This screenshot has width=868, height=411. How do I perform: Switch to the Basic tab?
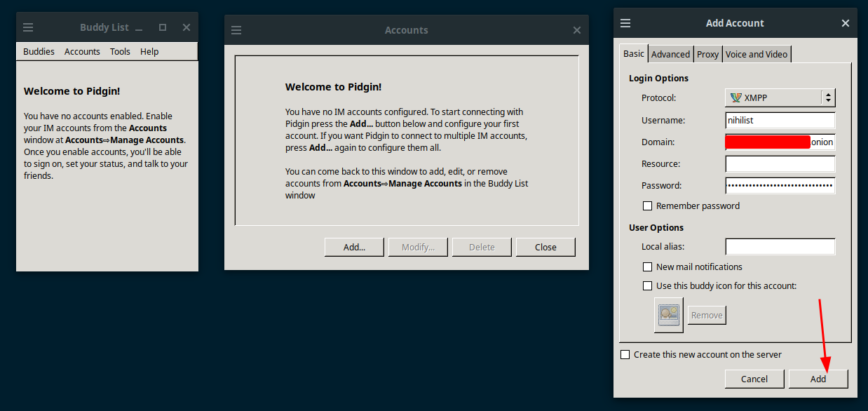tap(634, 53)
